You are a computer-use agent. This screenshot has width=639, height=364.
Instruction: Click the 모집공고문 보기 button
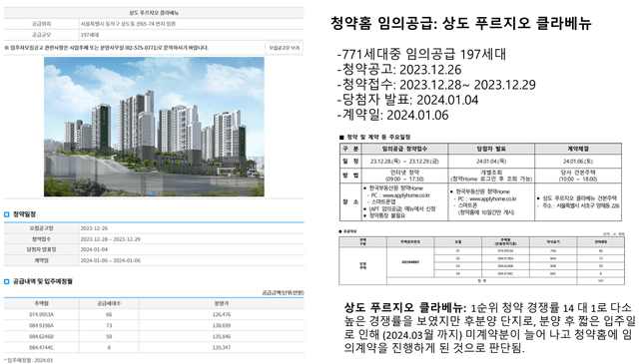pyautogui.click(x=284, y=48)
